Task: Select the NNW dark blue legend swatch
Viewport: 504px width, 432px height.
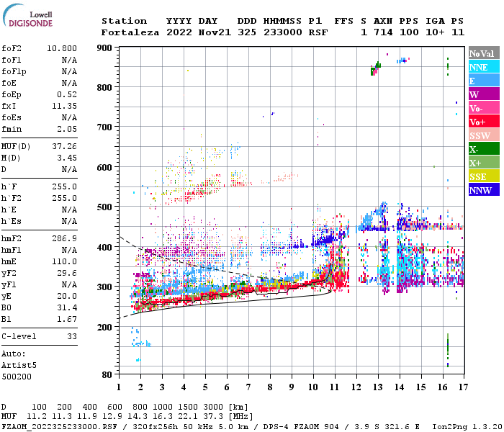Action: coord(484,189)
